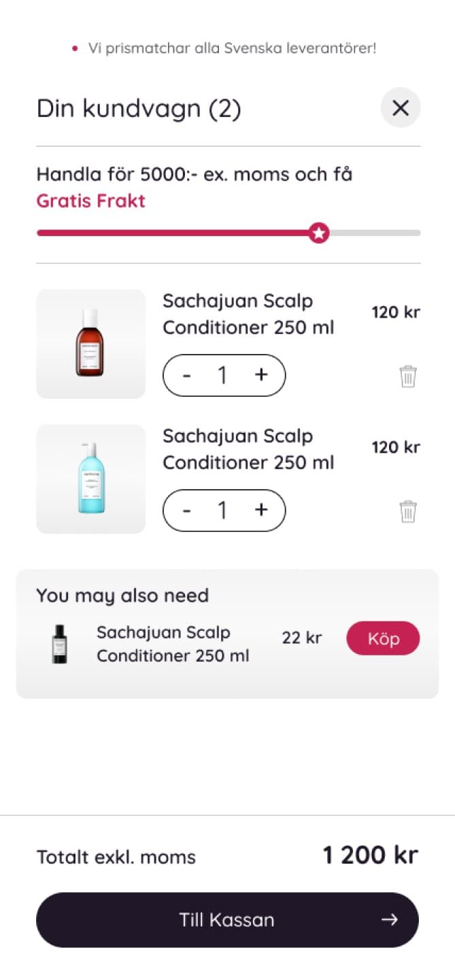Delete the first cart item using the trash icon
This screenshot has height=980, width=455.
coord(408,376)
